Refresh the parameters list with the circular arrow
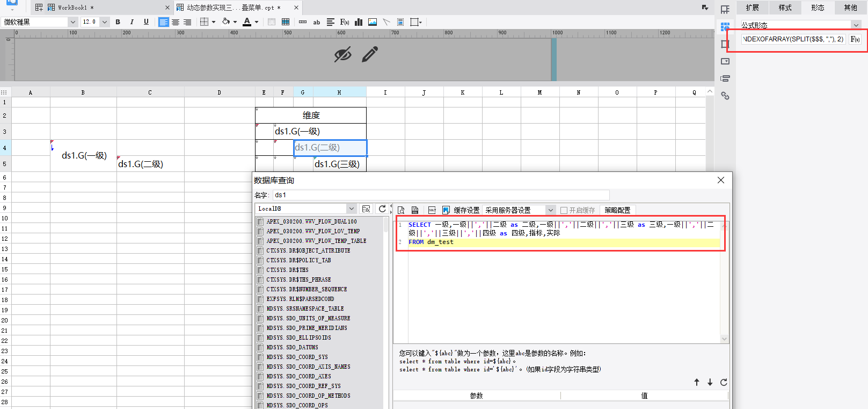The image size is (868, 409). tap(724, 382)
